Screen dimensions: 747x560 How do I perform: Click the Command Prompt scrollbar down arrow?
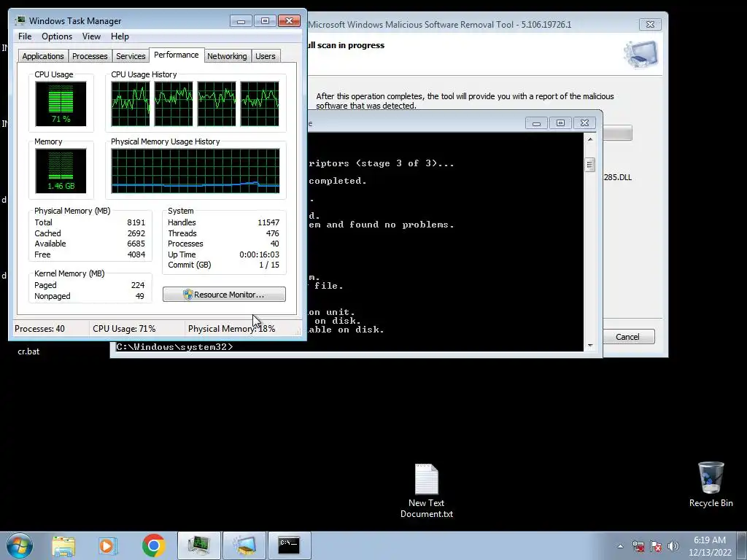point(590,346)
